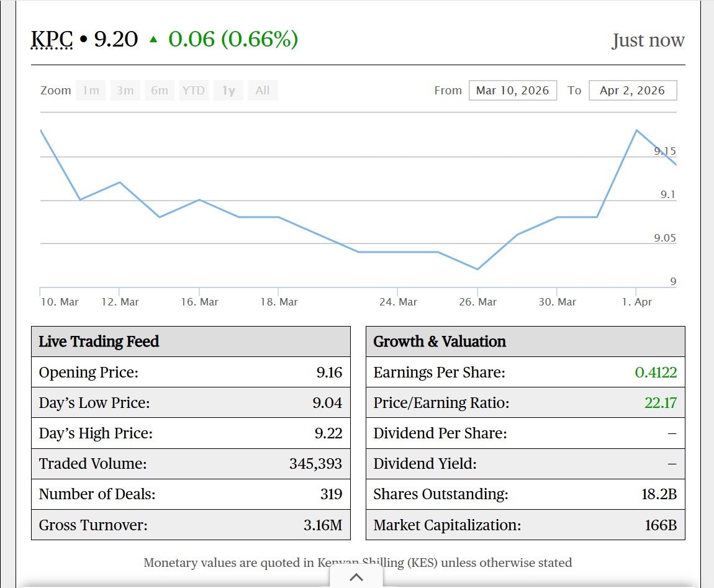Click the 1. Apr axis label

pos(637,302)
